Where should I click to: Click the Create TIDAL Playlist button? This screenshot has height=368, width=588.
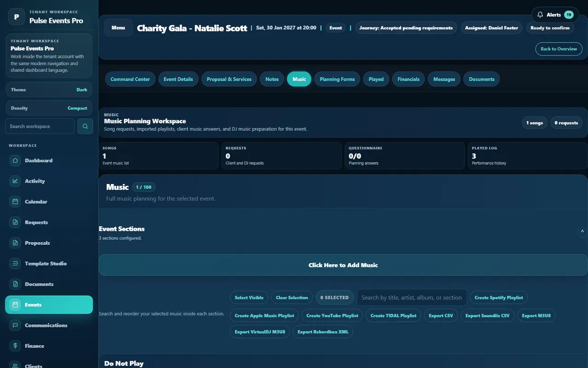point(393,316)
